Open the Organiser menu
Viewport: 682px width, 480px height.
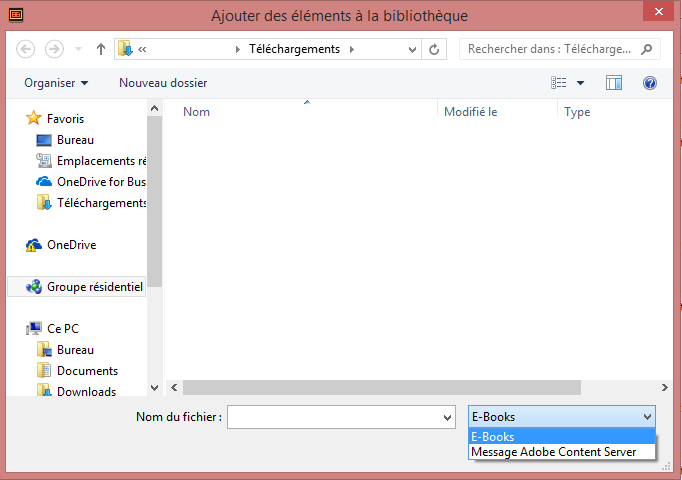pos(56,83)
